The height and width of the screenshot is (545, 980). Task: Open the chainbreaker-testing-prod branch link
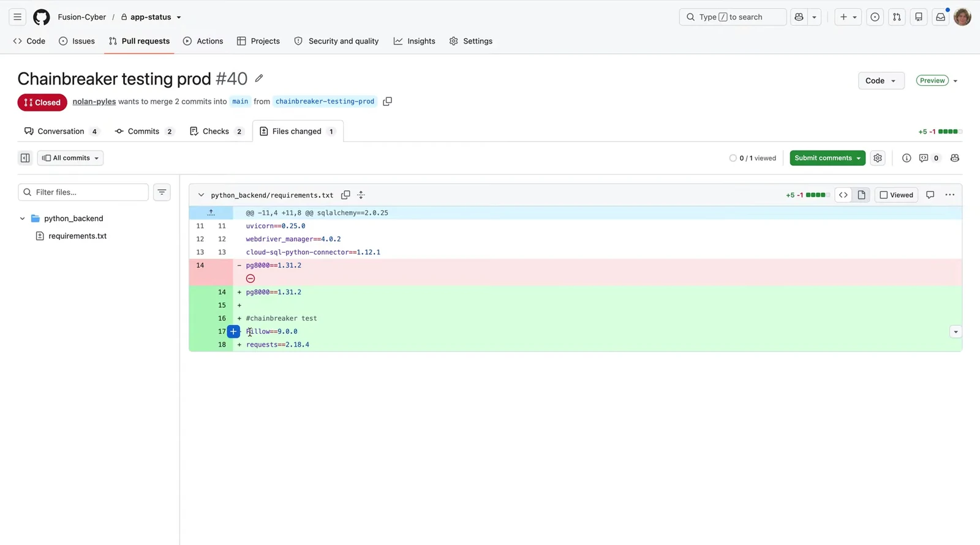[325, 102]
